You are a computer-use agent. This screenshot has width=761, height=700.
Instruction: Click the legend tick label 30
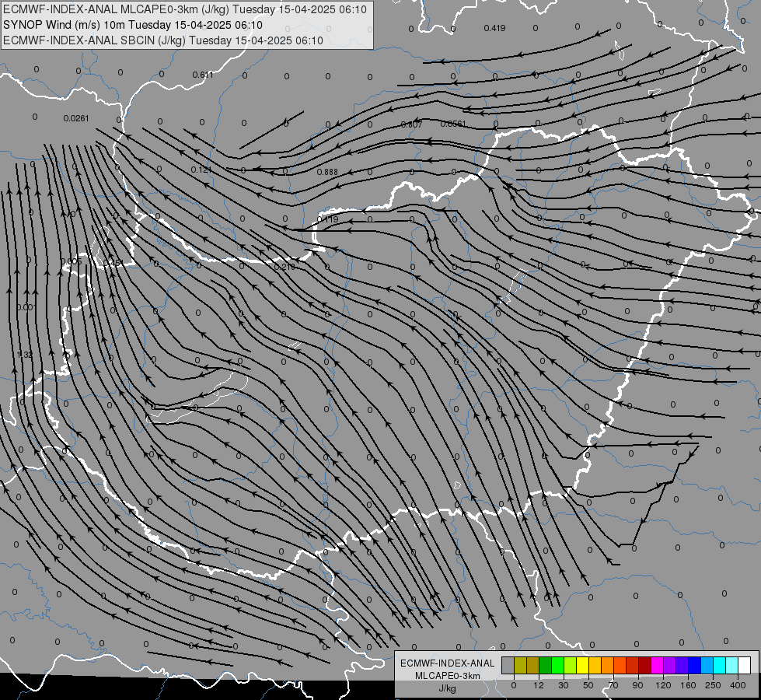pos(563,685)
